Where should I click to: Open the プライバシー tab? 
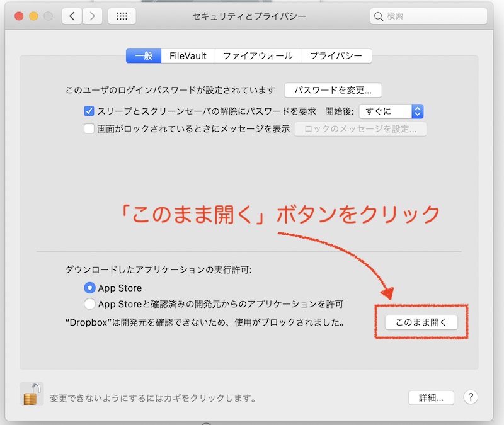[x=336, y=56]
